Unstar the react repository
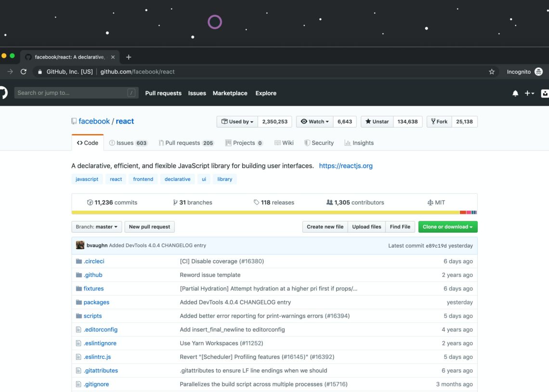 [x=377, y=122]
